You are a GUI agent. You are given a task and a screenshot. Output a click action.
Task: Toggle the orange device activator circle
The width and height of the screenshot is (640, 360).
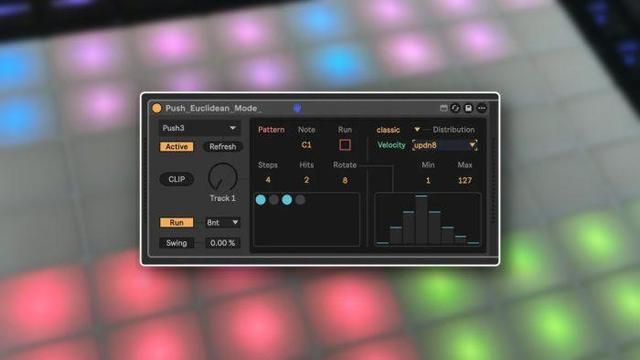157,108
